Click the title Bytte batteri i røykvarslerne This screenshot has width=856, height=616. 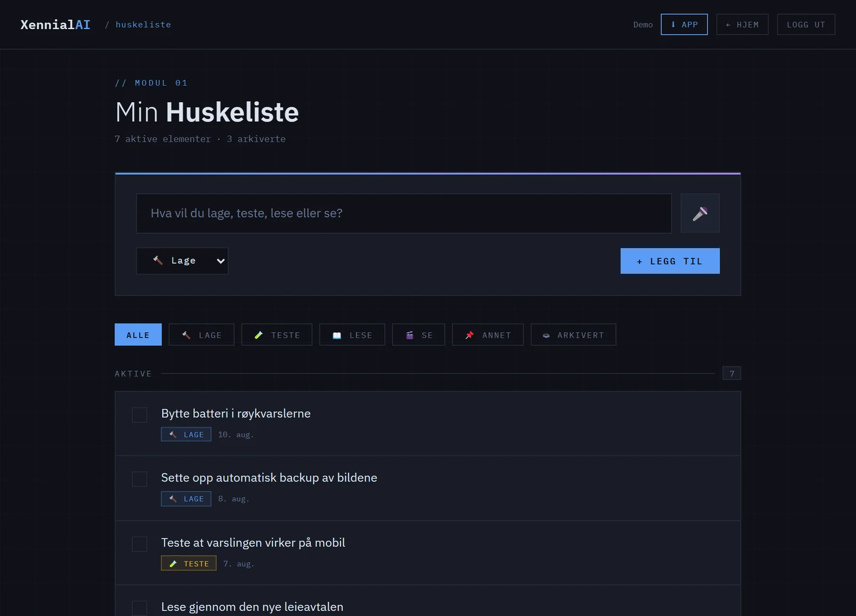click(x=236, y=413)
